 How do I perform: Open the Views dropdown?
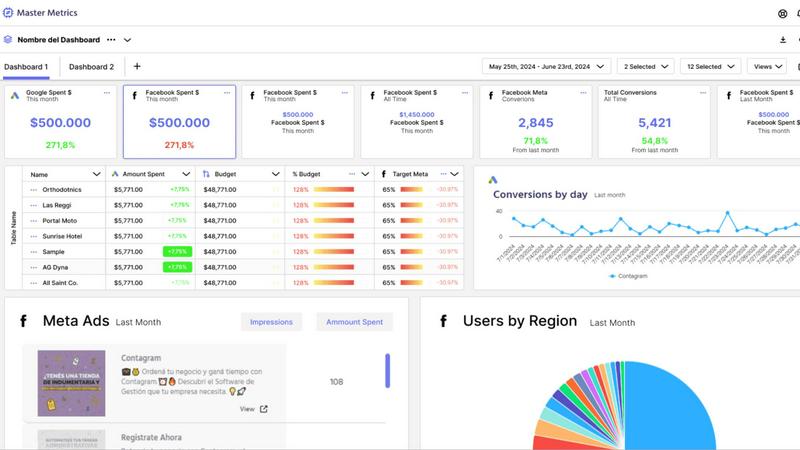(x=766, y=67)
